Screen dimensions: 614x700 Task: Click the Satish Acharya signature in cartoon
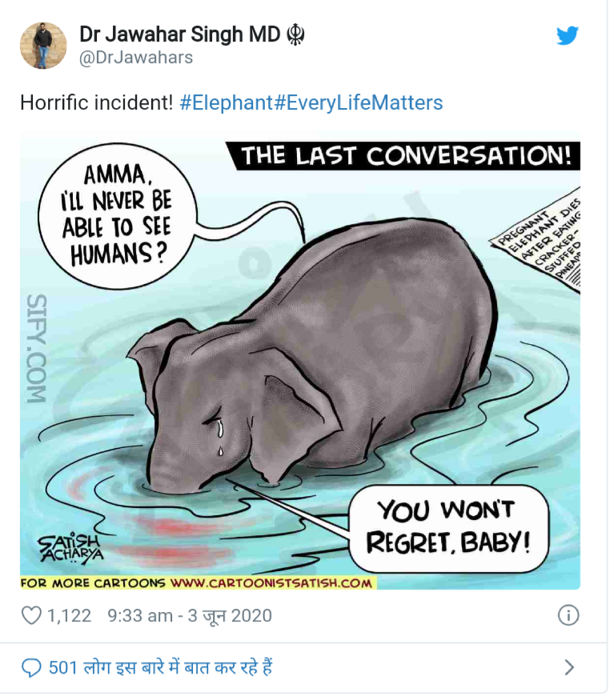(x=70, y=549)
